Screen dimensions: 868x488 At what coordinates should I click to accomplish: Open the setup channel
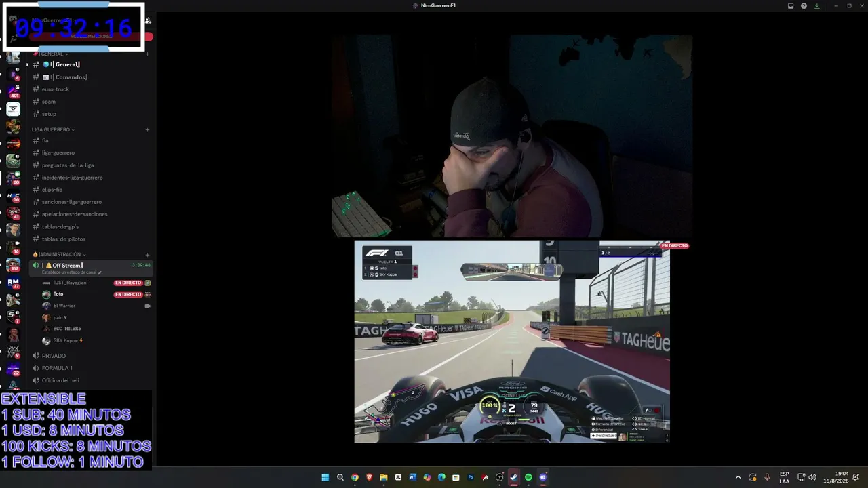click(x=92, y=114)
